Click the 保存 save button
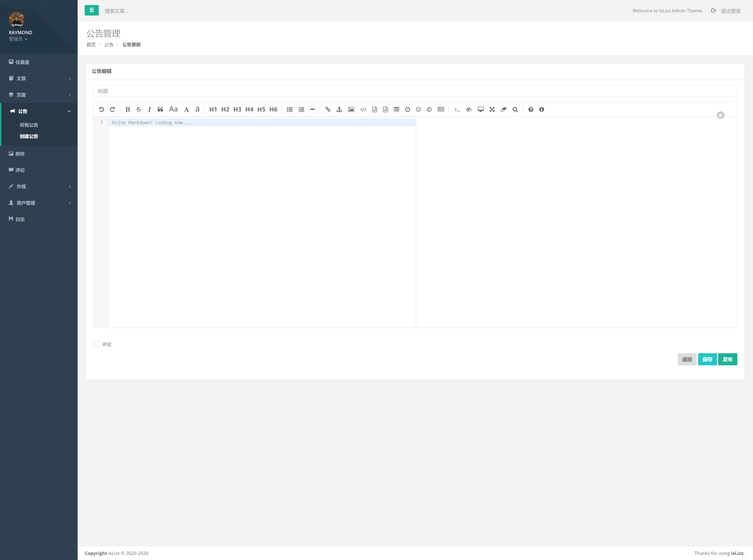This screenshot has height=560, width=753. pyautogui.click(x=707, y=359)
